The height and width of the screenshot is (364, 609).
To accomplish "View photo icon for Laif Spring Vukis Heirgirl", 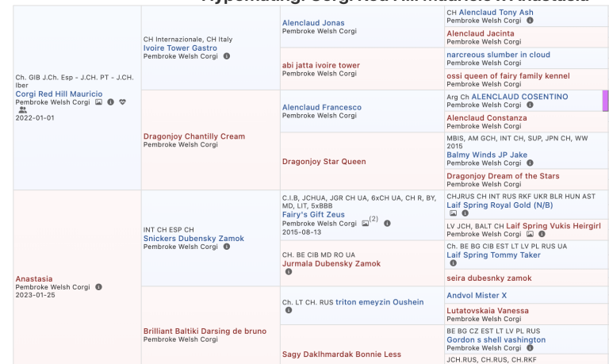I will click(530, 234).
